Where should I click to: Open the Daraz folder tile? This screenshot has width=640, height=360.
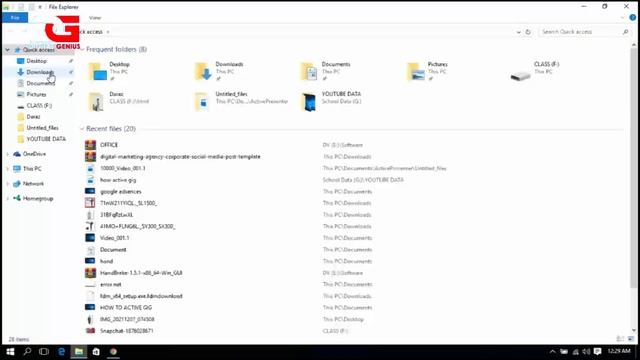pyautogui.click(x=118, y=101)
